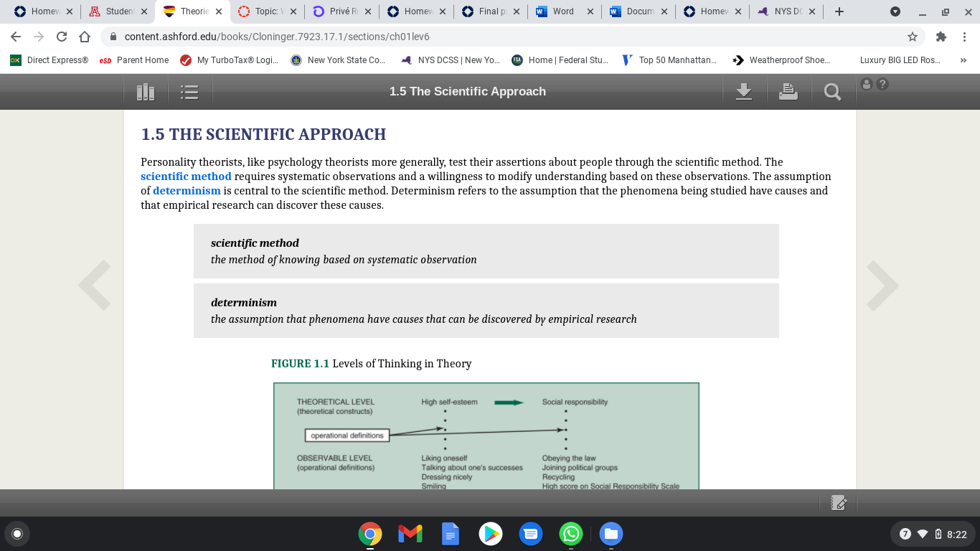Open the Chrome extensions puzzle menu
980x551 pixels.
941,37
